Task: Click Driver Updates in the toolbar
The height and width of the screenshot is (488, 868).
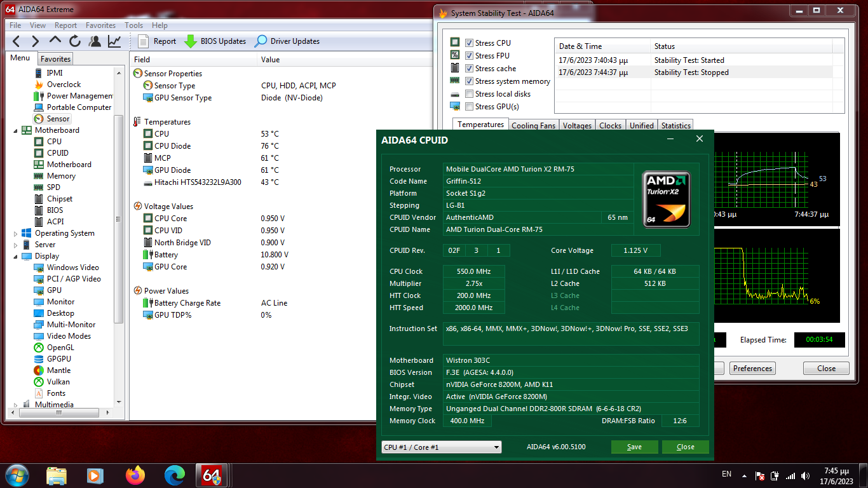Action: [287, 41]
